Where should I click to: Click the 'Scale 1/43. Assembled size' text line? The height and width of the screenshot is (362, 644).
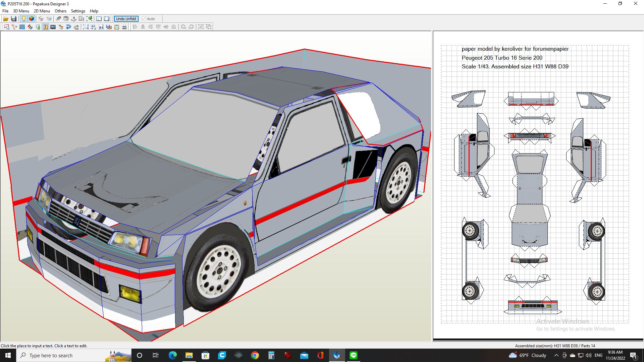click(x=515, y=66)
